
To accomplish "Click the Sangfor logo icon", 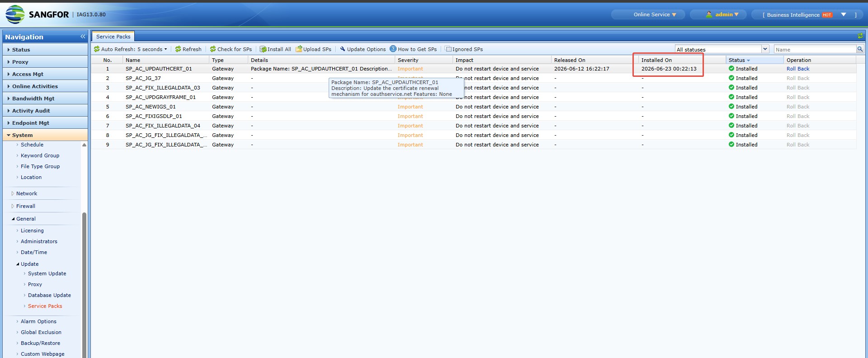I will [x=15, y=14].
